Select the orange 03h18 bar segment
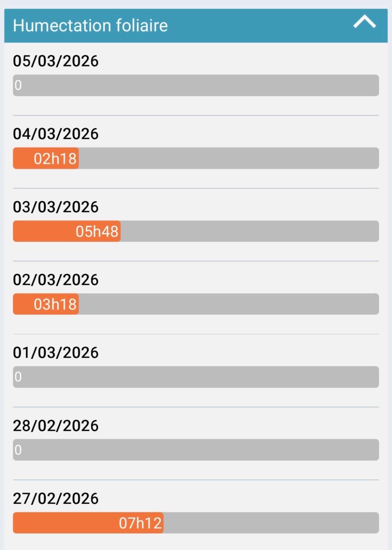The width and height of the screenshot is (392, 550). 46,304
